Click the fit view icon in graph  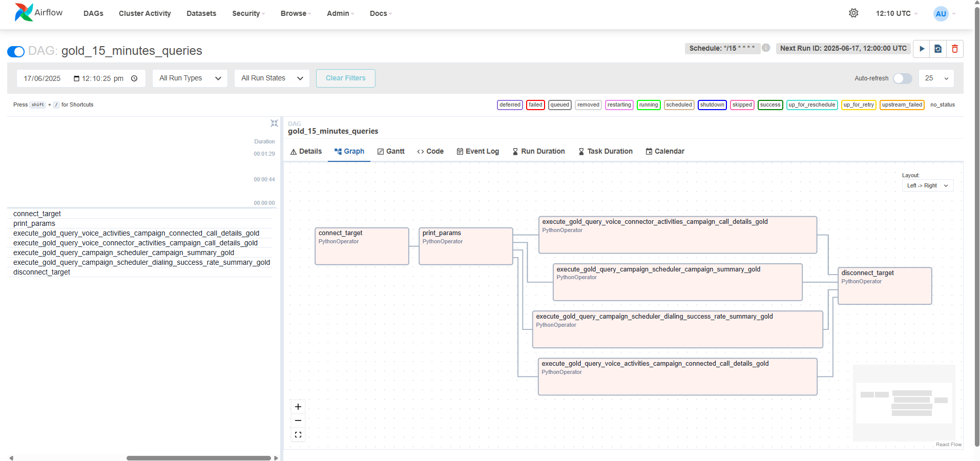click(x=298, y=435)
